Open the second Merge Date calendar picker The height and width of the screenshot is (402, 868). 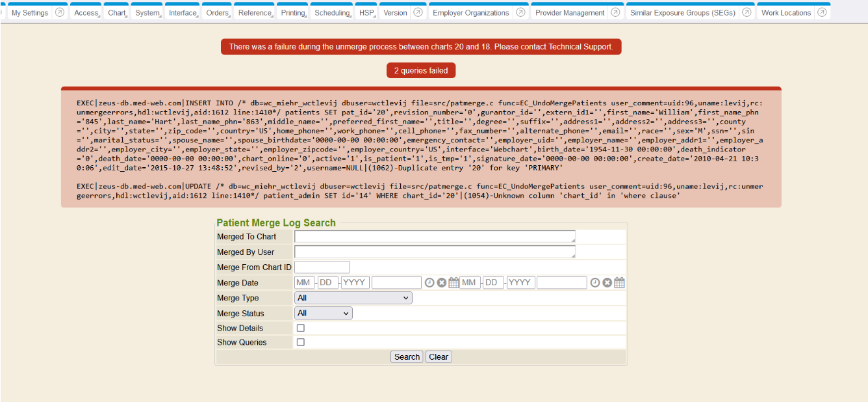pyautogui.click(x=619, y=283)
